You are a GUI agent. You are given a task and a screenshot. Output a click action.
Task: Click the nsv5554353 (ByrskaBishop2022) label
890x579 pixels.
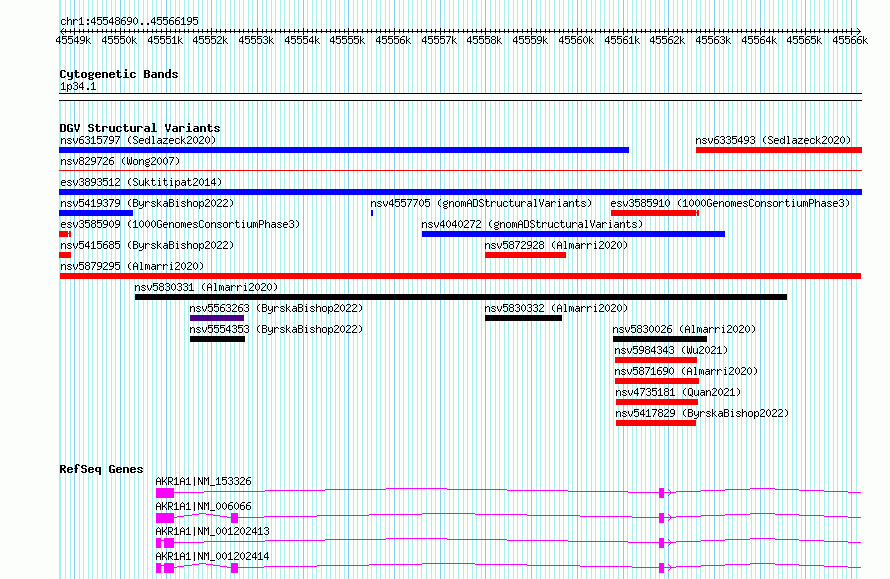coord(276,329)
